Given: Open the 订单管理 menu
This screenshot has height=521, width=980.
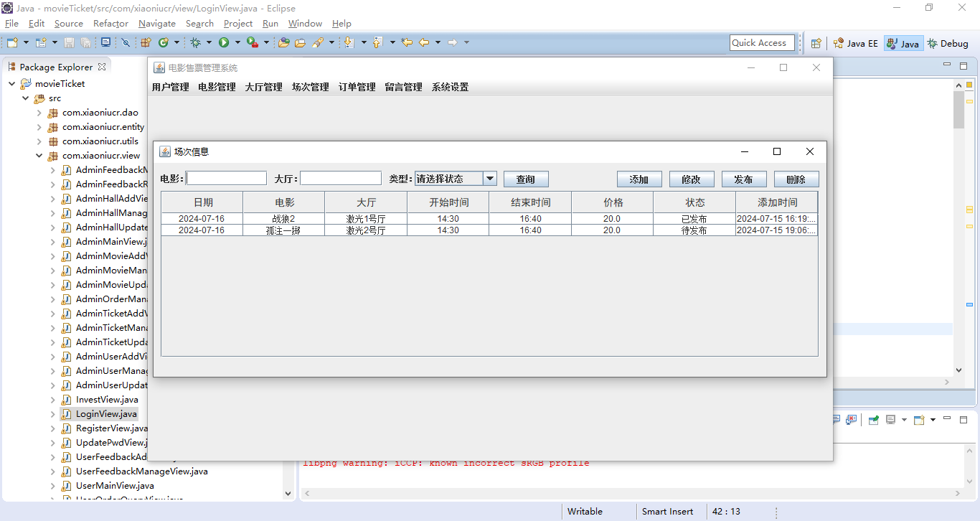Looking at the screenshot, I should pos(357,87).
